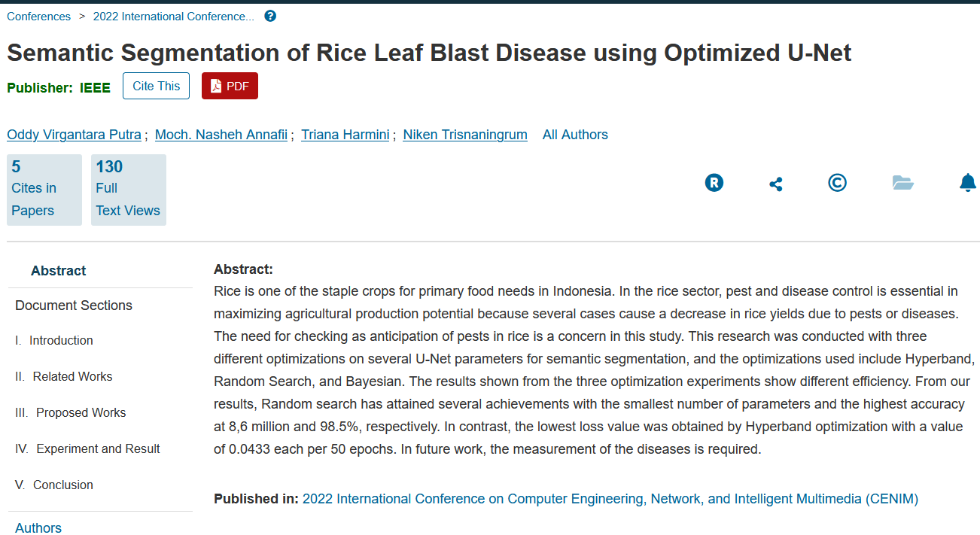Open author Oddy Virgantara Putra's profile
The image size is (980, 535).
(x=74, y=135)
